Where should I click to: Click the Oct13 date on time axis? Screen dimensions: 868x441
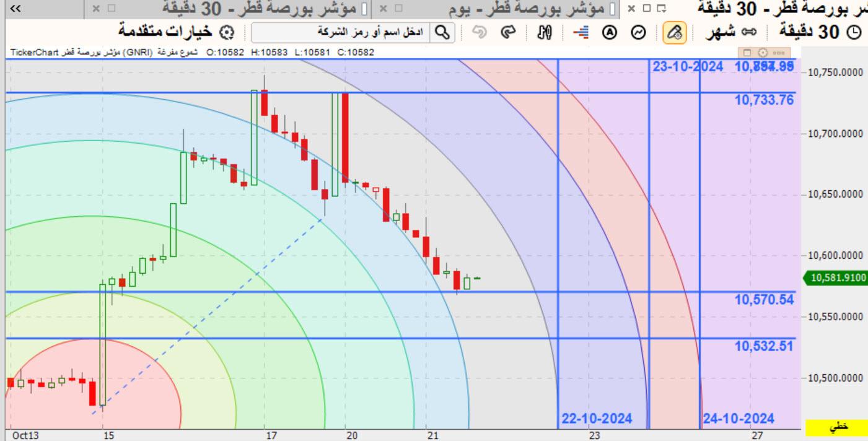(x=25, y=436)
